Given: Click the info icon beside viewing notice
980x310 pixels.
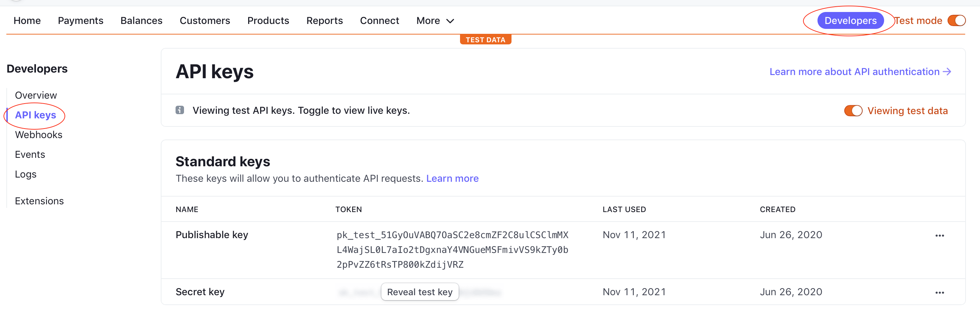Looking at the screenshot, I should coord(179,110).
